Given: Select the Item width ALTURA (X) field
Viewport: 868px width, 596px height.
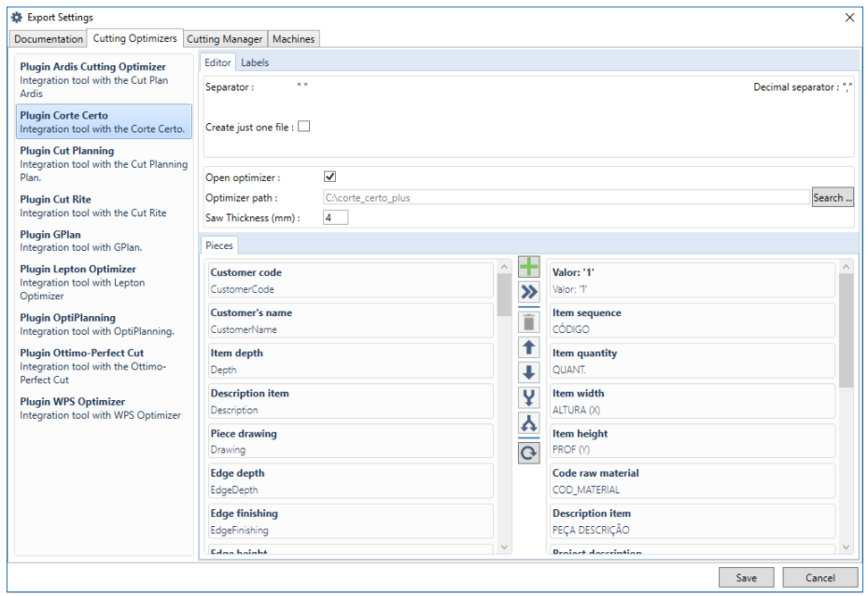Looking at the screenshot, I should click(x=693, y=401).
